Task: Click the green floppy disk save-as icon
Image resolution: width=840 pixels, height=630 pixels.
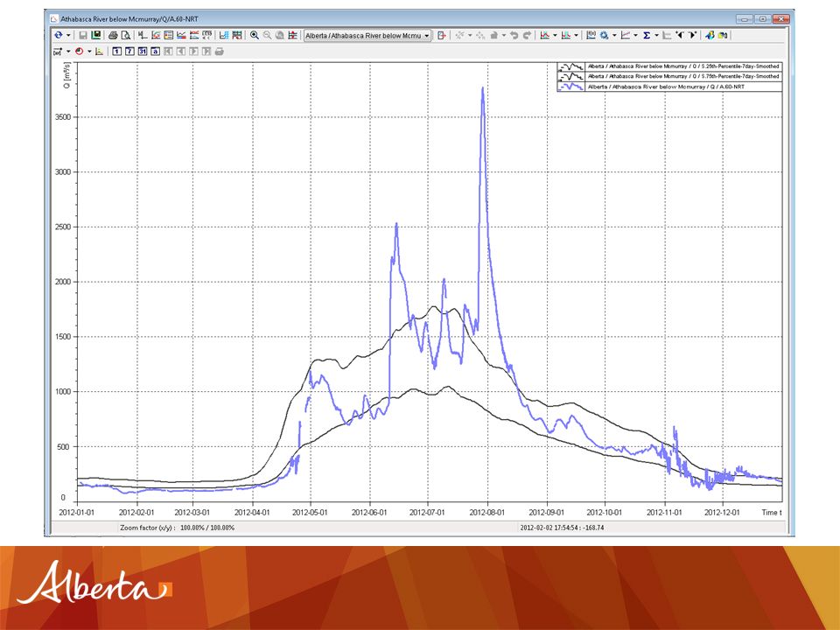Action: (96, 35)
